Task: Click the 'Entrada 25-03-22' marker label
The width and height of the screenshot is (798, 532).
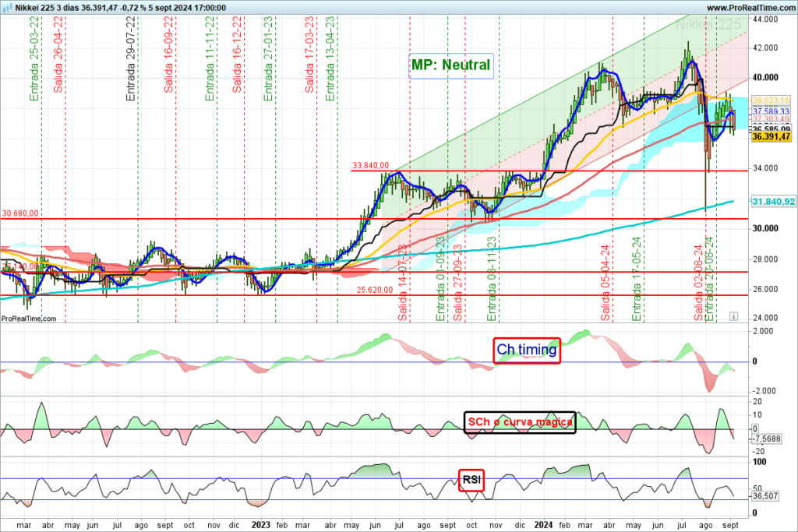Action: 34,58
